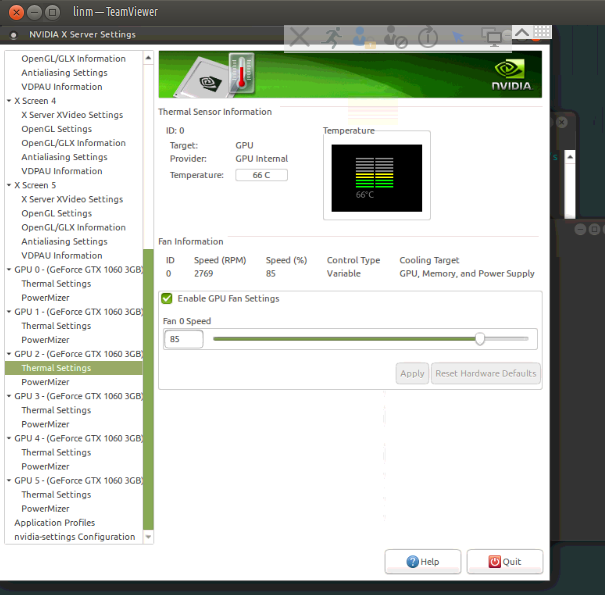Click the background window's scrollbar up arrow
Image resolution: width=605 pixels, height=595 pixels.
570,157
